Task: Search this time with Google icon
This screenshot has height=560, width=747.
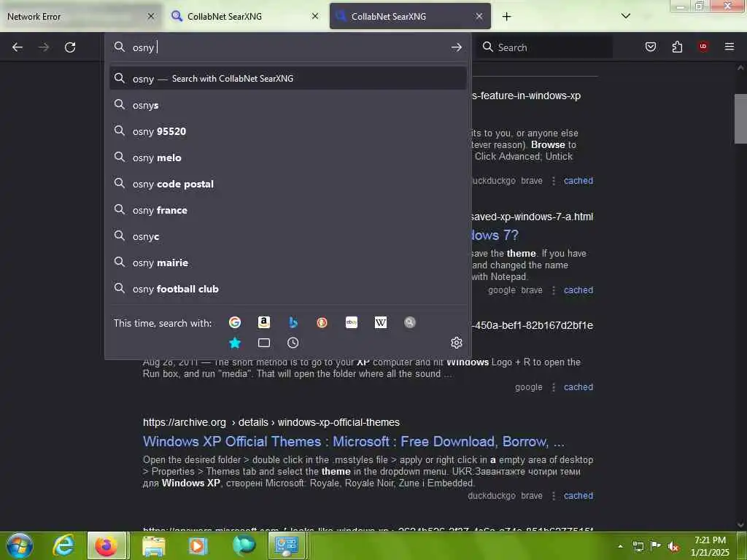Action: tap(235, 323)
